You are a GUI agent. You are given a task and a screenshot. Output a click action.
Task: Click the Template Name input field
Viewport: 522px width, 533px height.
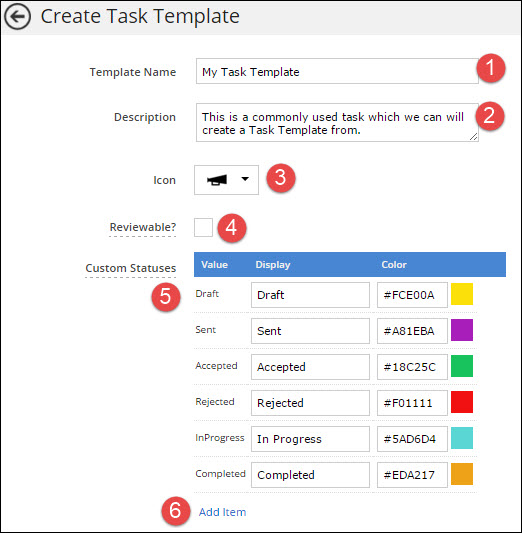337,71
